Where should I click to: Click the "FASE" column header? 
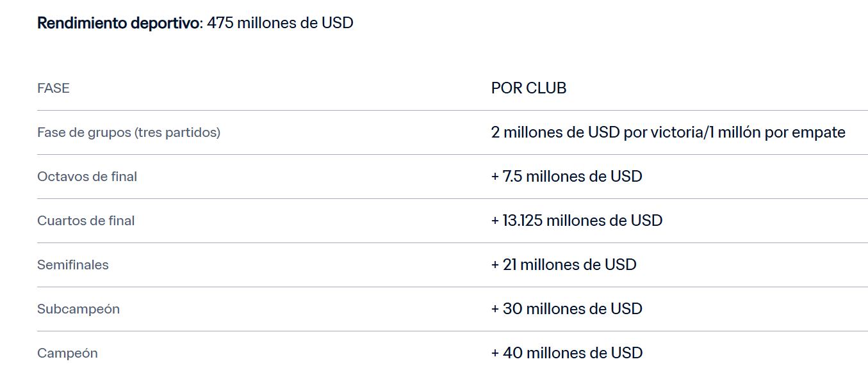pos(53,88)
